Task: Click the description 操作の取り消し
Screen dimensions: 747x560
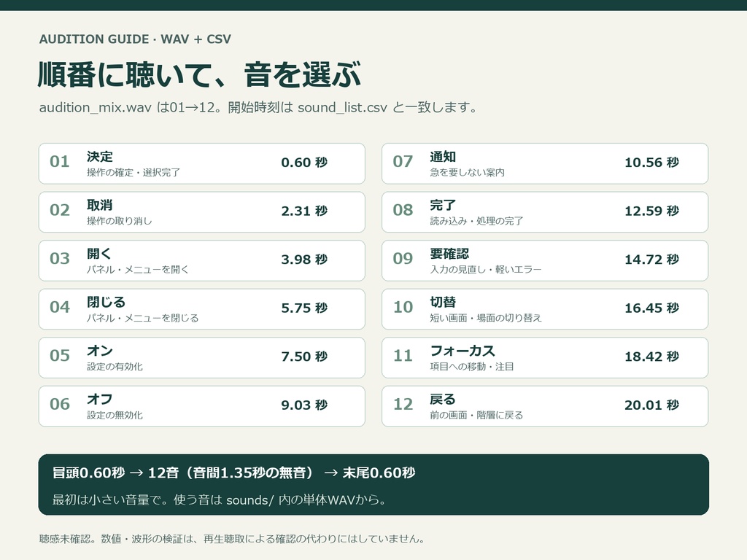Action: point(119,221)
